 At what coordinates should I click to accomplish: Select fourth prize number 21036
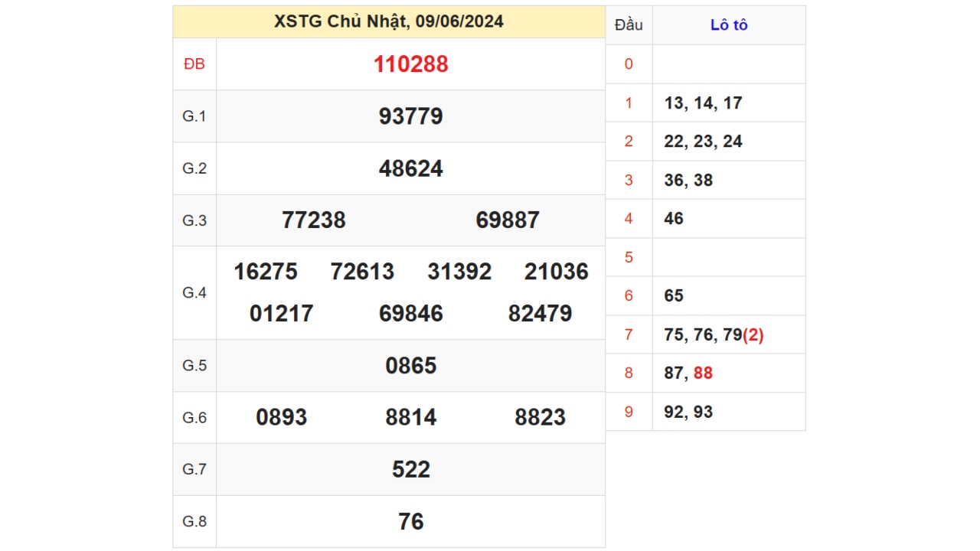[x=557, y=272]
